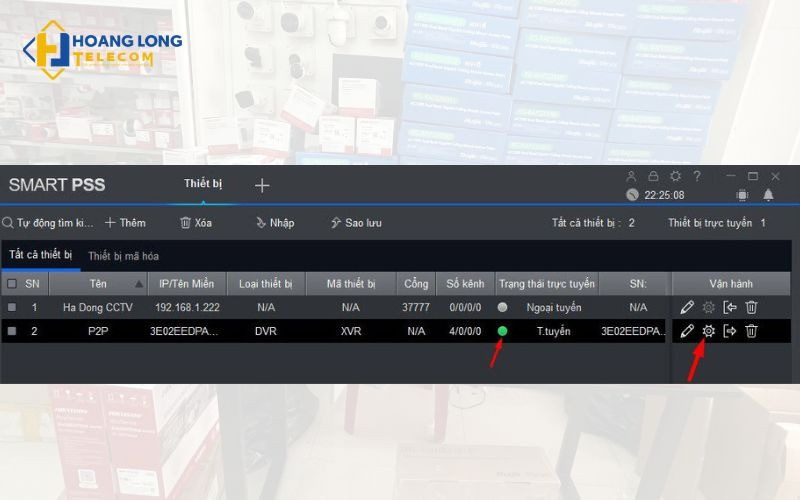The image size is (800, 500).
Task: Click the Mã thiết bị column header
Action: (351, 284)
